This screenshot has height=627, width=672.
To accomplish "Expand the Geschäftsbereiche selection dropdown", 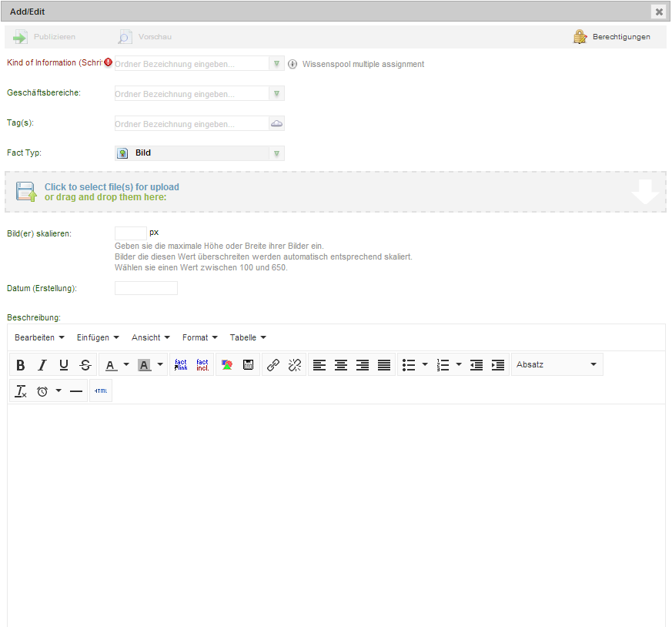I will tap(276, 92).
